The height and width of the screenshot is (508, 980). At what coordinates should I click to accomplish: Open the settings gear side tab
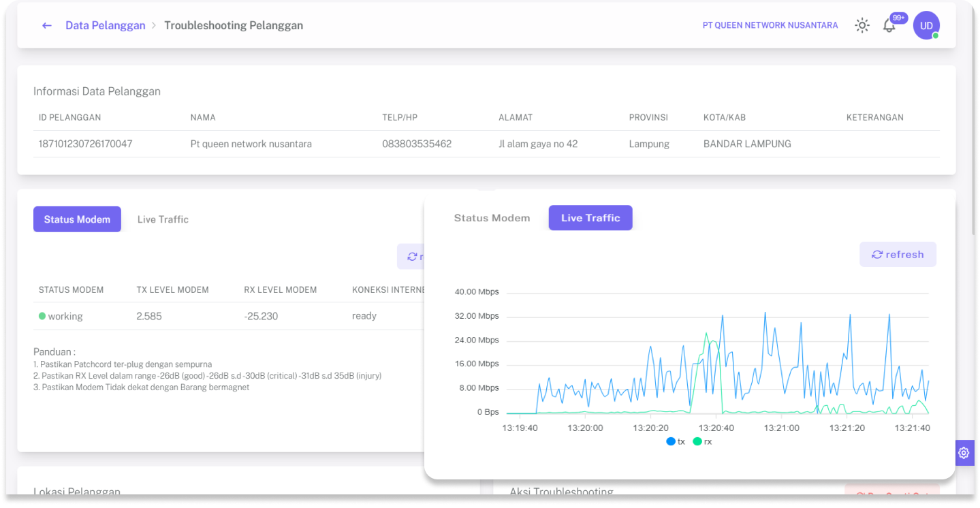pyautogui.click(x=964, y=453)
